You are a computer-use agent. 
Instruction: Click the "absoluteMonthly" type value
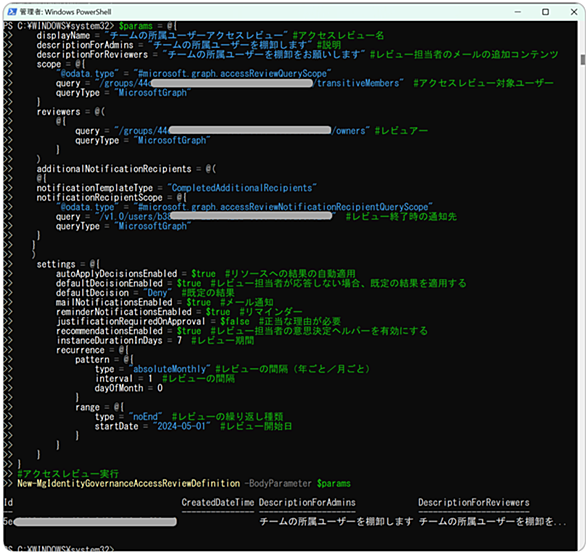[170, 369]
